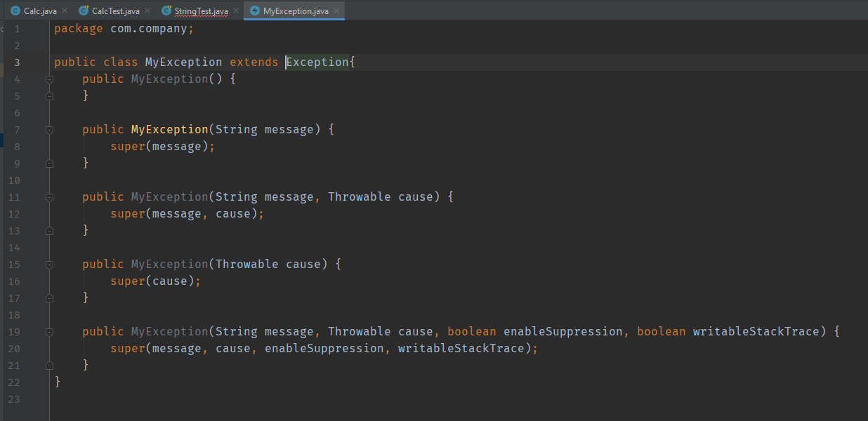
Task: Close the MyException.java tab
Action: 336,11
